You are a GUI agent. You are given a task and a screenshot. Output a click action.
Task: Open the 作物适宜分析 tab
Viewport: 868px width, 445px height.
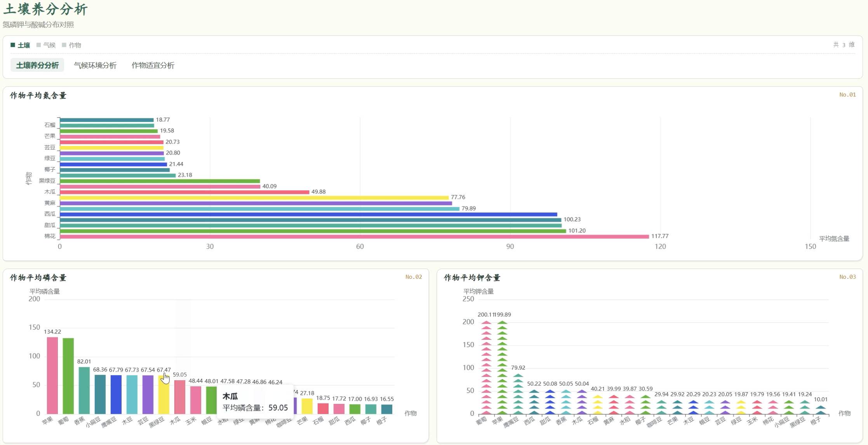point(153,65)
